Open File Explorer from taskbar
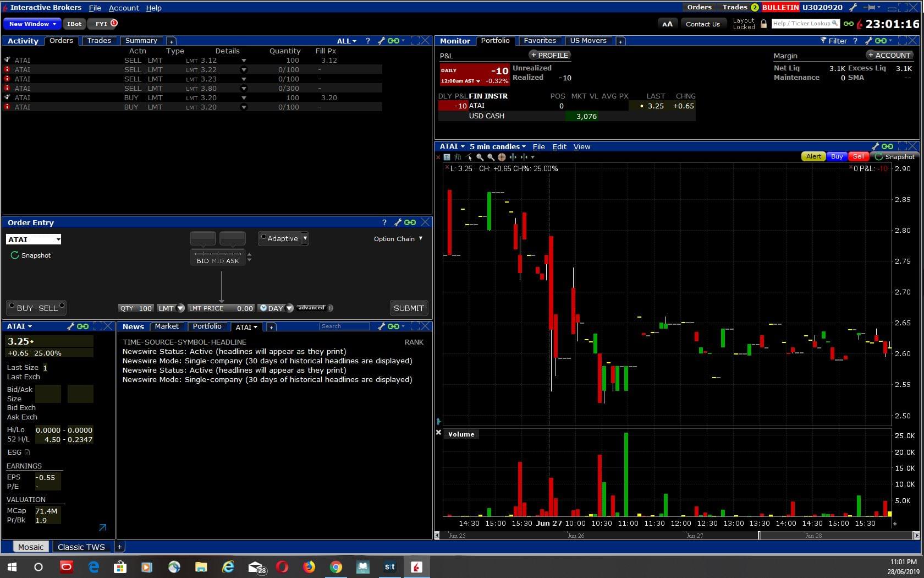Screen dimensions: 924x578 point(201,567)
